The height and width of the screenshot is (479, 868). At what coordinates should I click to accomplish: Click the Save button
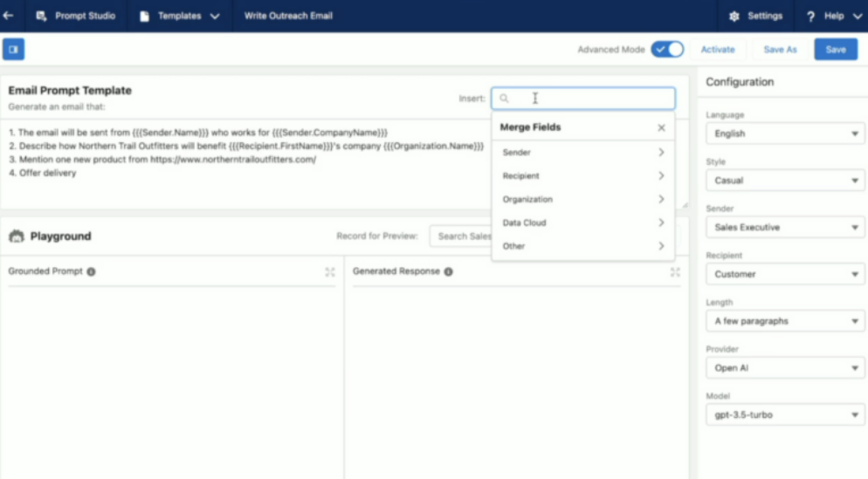point(836,50)
